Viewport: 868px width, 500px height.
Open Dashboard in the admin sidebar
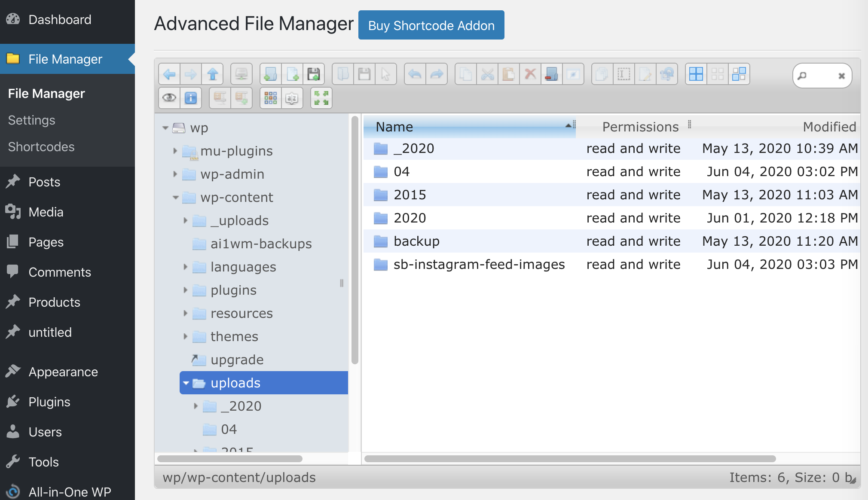tap(67, 20)
